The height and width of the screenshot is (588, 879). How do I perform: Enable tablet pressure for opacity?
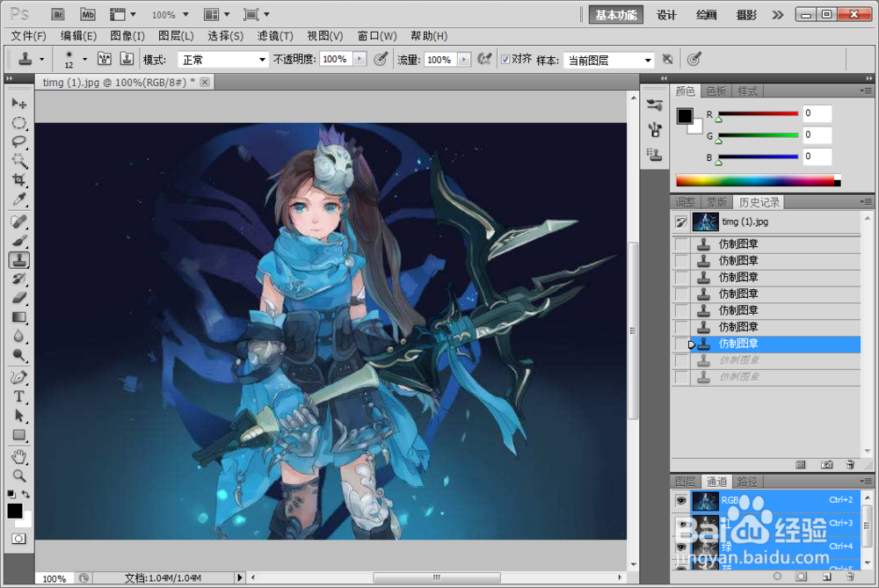pos(381,59)
